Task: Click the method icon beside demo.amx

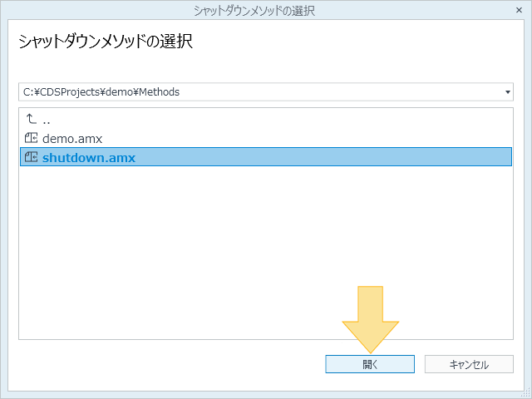Action: point(32,138)
